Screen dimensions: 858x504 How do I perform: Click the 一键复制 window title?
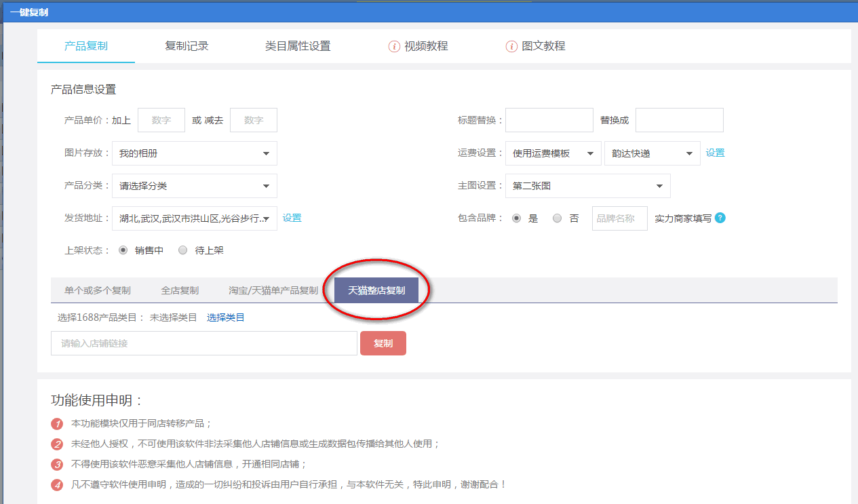[29, 12]
